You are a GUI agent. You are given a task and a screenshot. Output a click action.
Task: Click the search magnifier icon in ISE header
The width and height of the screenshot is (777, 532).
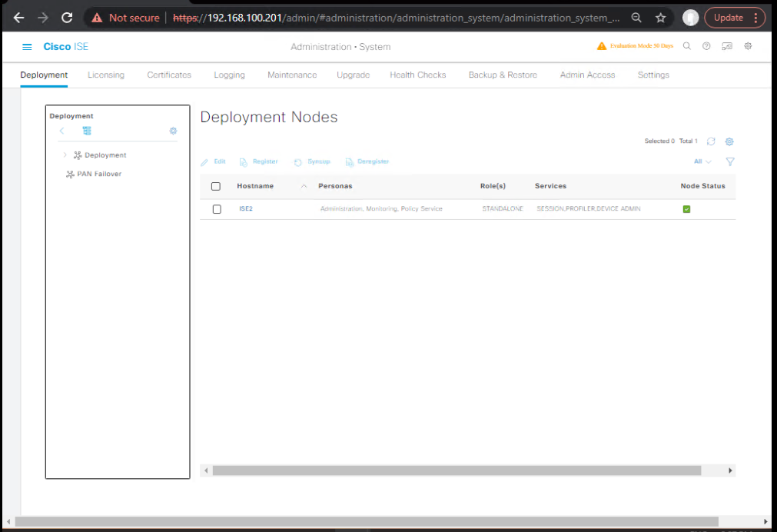pos(687,46)
